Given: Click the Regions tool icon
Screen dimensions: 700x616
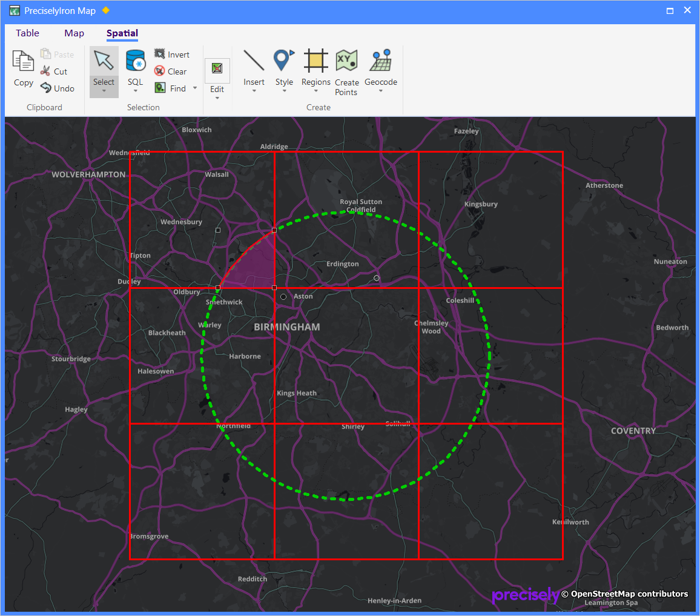Looking at the screenshot, I should pyautogui.click(x=315, y=61).
